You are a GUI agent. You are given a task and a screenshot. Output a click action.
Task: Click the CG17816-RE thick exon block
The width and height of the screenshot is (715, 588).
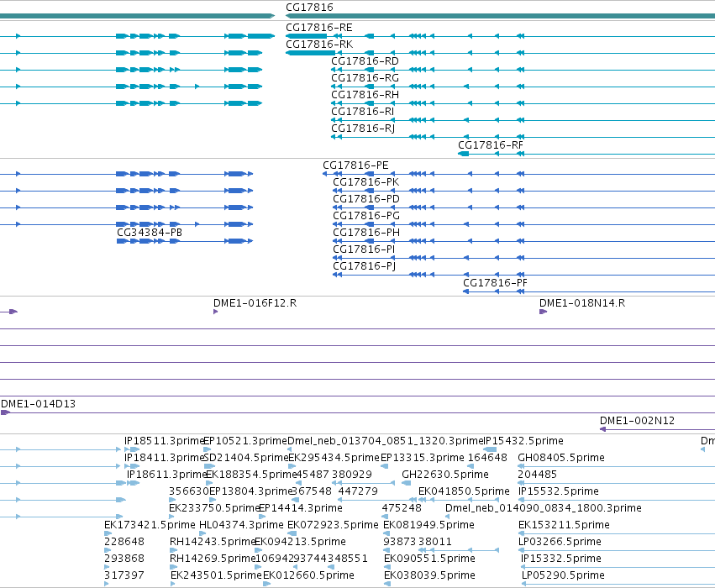(x=306, y=36)
